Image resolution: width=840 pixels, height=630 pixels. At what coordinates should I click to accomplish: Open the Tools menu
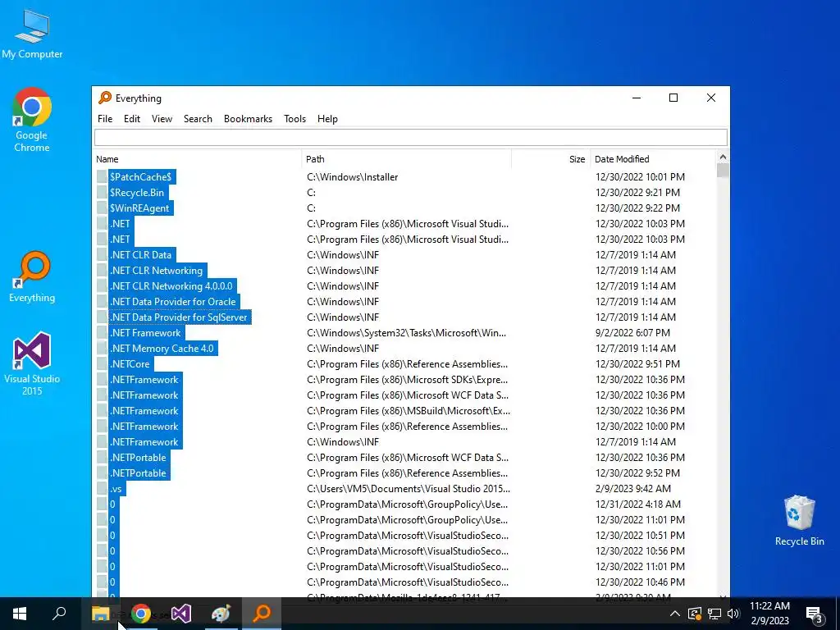coord(294,119)
